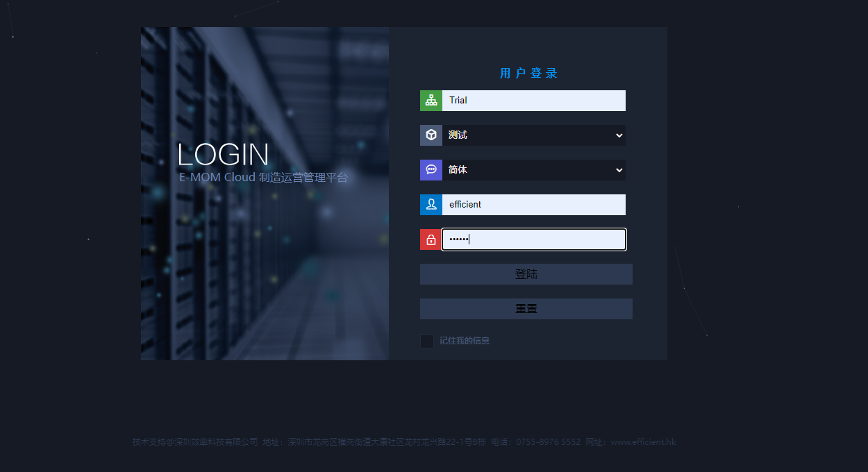Screen dimensions: 868x472
Task: Open the www.efficient.hk footer link
Action: (x=642, y=442)
